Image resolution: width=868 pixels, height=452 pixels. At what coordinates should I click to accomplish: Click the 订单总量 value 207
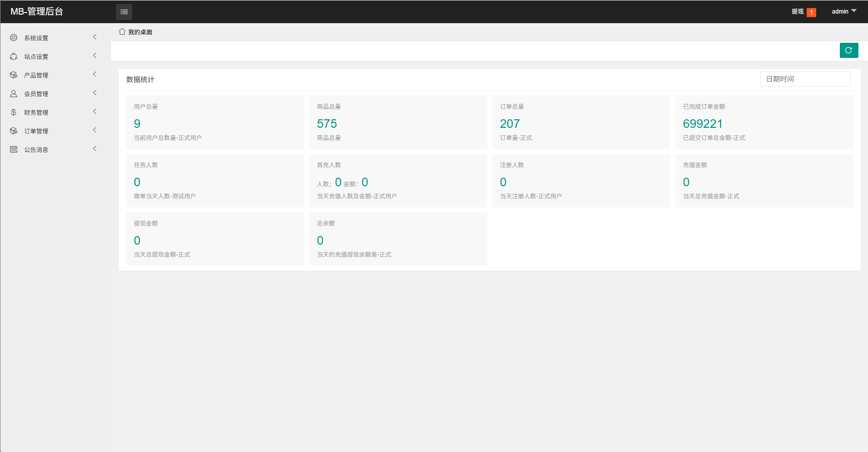click(510, 124)
